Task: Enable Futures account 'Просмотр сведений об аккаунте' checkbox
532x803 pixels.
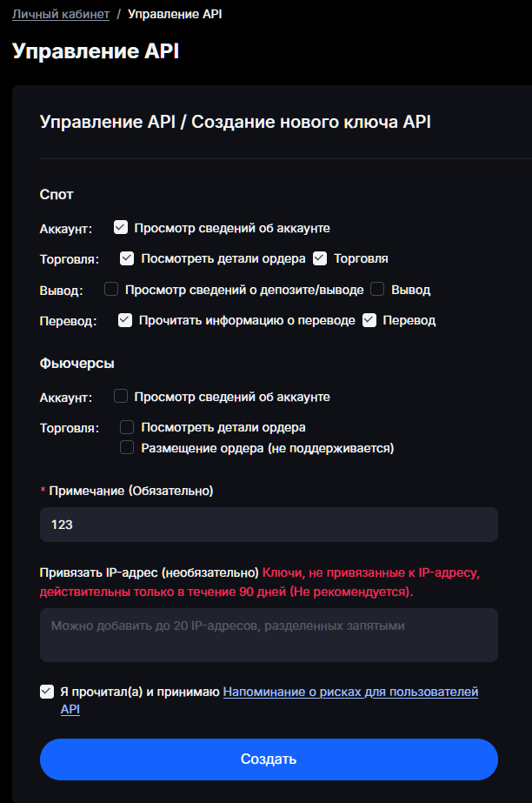Action: point(121,397)
